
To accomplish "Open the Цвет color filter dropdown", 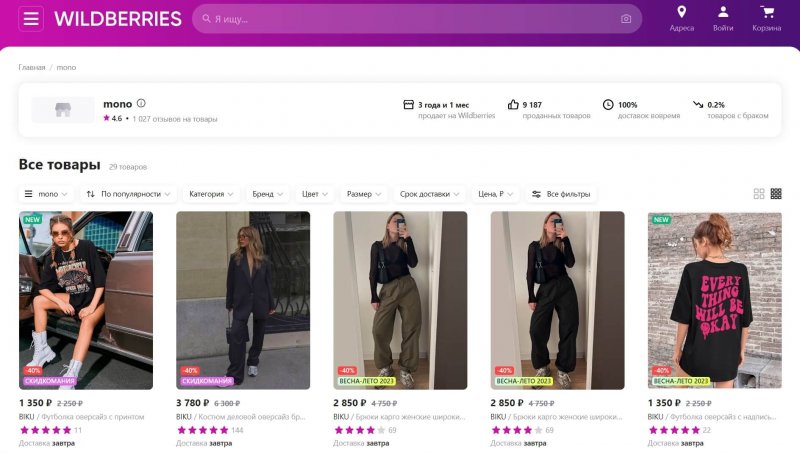I will 315,194.
